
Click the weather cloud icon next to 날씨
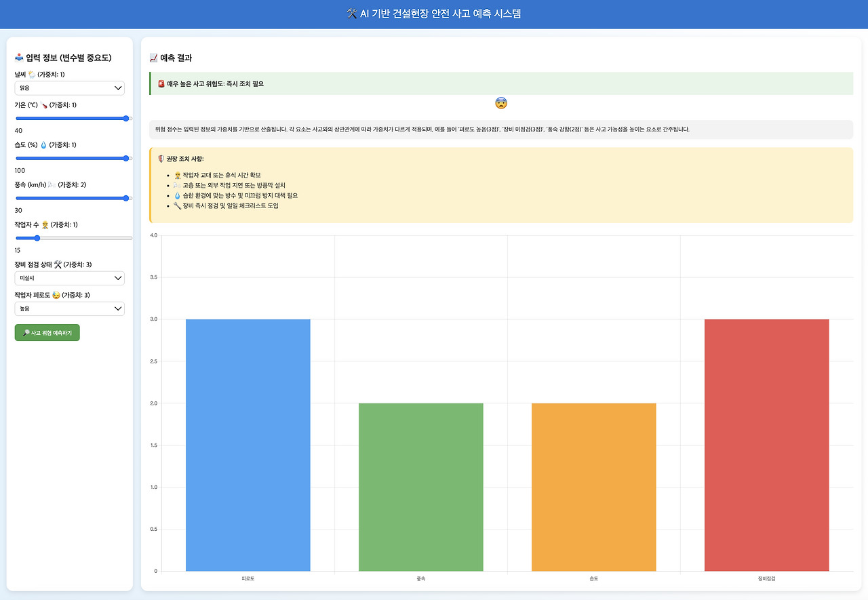[x=31, y=75]
